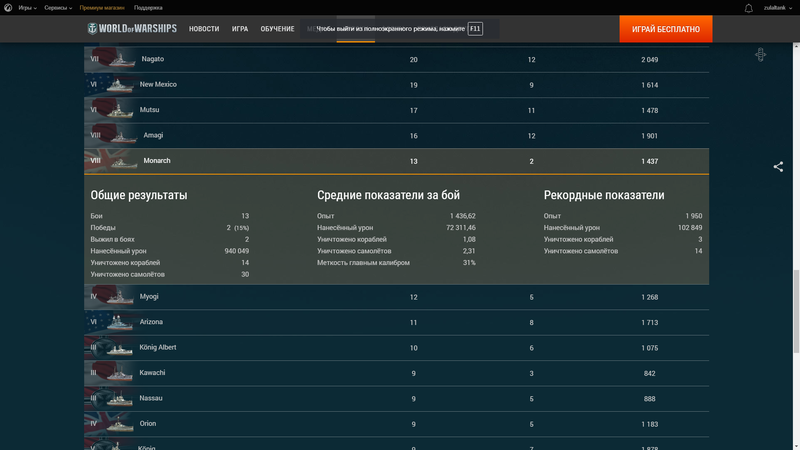Click the Средние показатели за бой heading

pos(388,195)
